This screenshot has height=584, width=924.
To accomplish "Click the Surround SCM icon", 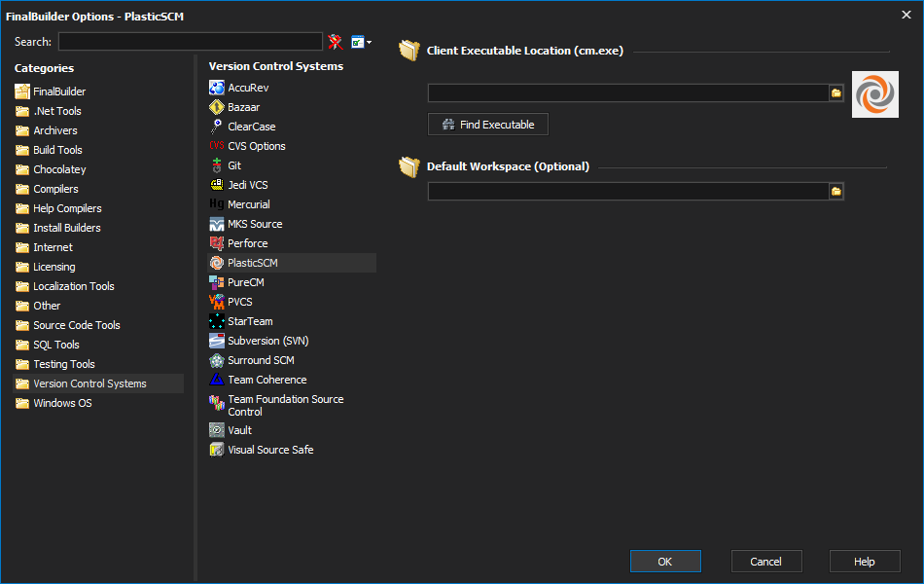I will click(x=217, y=360).
